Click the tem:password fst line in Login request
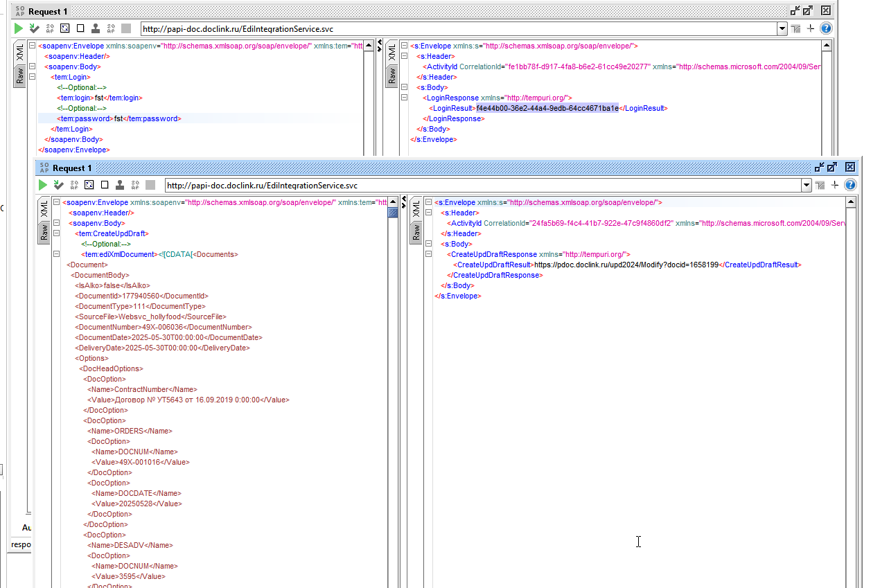The height and width of the screenshot is (588, 871). pos(118,118)
